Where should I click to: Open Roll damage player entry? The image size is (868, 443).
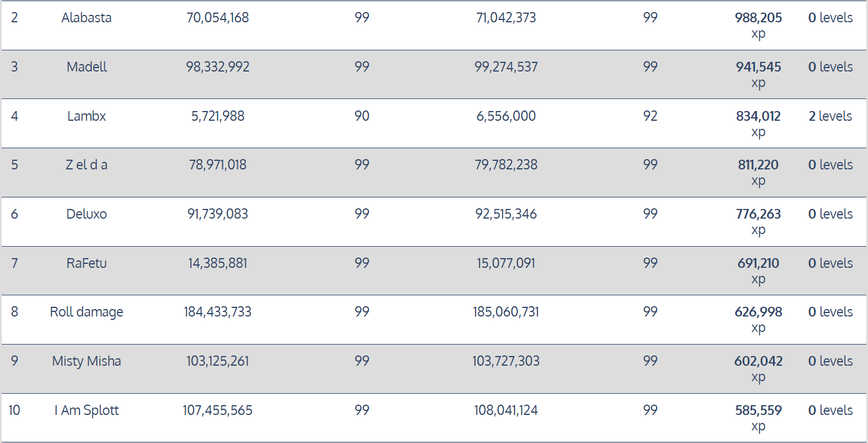87,312
